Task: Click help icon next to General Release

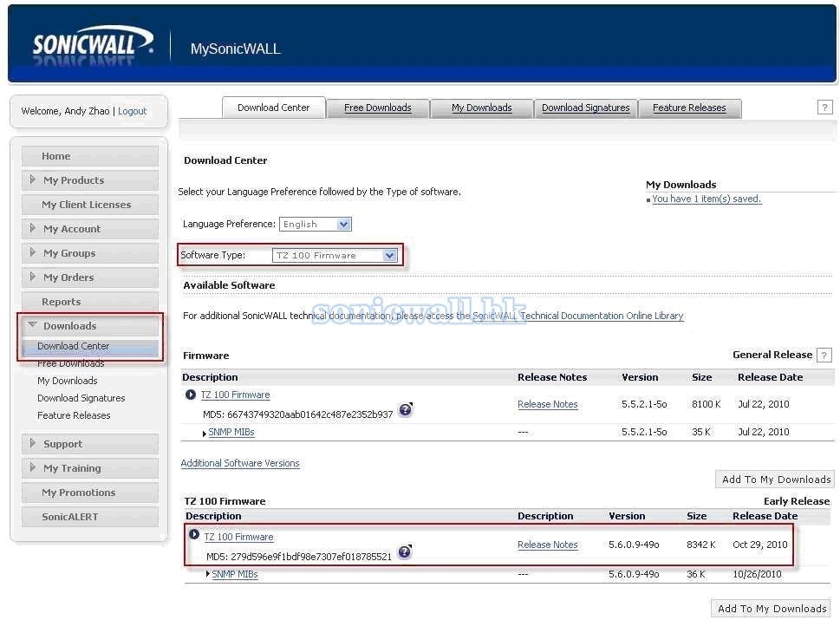Action: coord(824,355)
